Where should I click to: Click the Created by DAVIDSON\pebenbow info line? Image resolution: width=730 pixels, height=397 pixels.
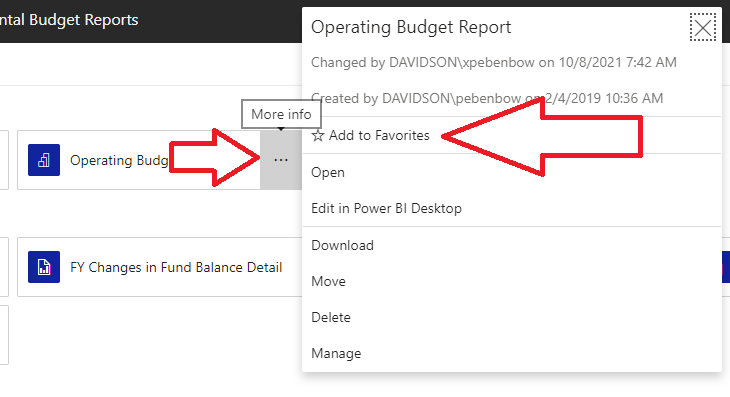point(487,98)
